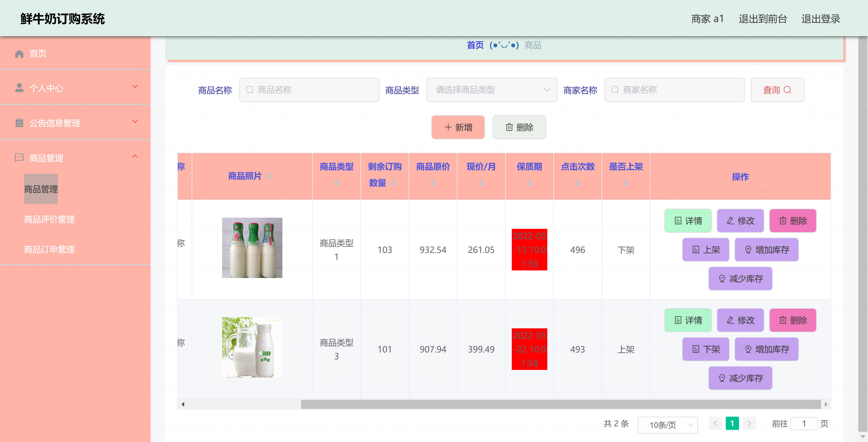Screen dimensions: 868x442
Task: Click the previous page arrow in pagination
Action: point(715,423)
